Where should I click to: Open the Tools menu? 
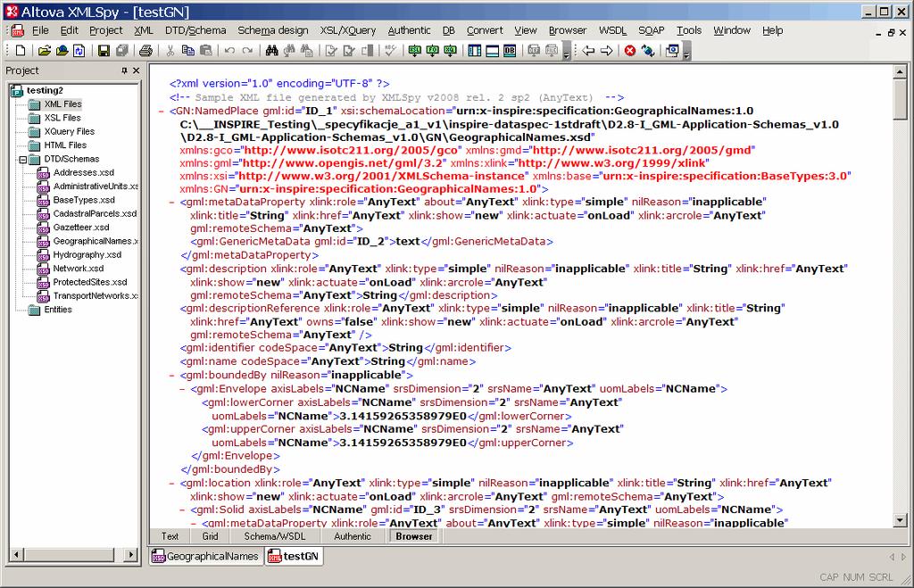click(689, 30)
